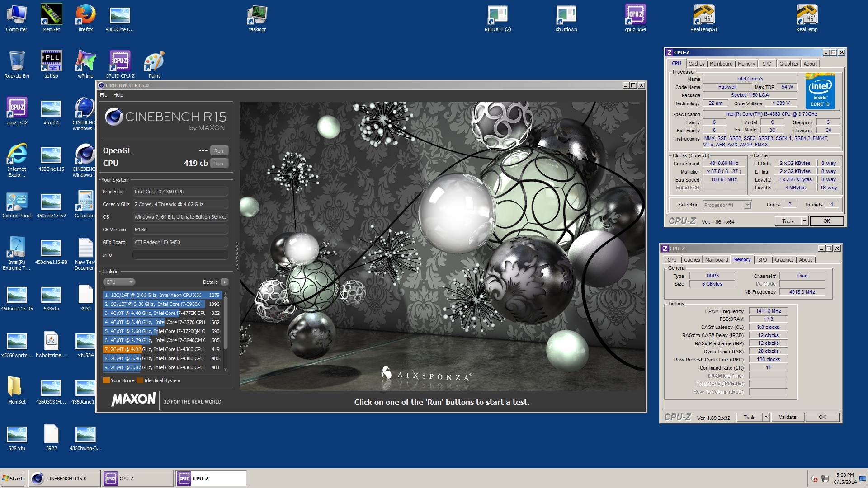868x488 pixels.
Task: Open the Recycle Bin
Action: (x=17, y=65)
